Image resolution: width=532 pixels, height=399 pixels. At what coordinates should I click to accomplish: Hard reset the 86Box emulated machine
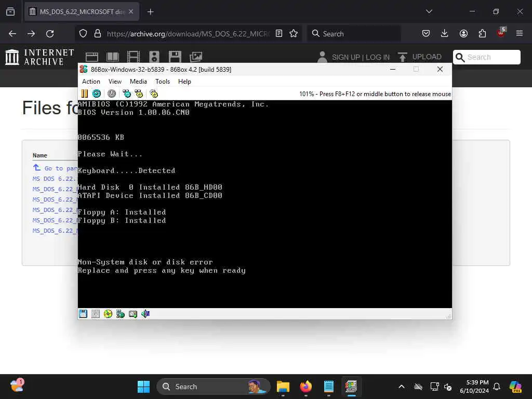[x=97, y=94]
